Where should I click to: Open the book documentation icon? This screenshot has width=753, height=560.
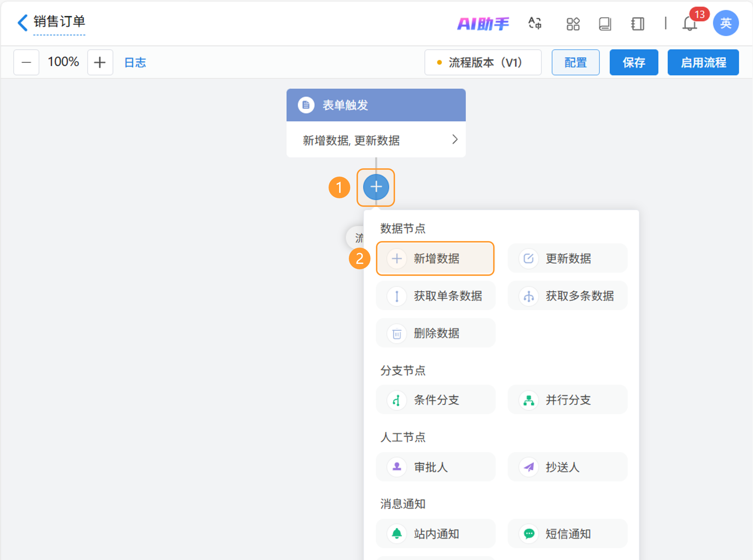[605, 24]
